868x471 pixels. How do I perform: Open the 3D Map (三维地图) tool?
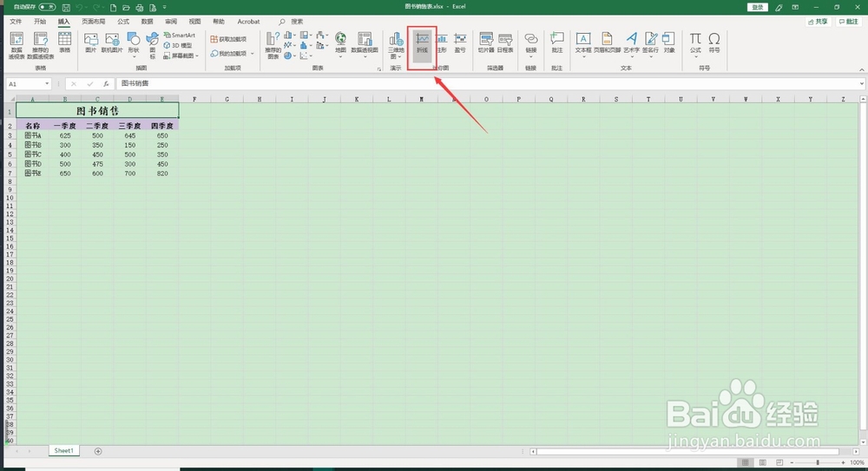[x=396, y=45]
